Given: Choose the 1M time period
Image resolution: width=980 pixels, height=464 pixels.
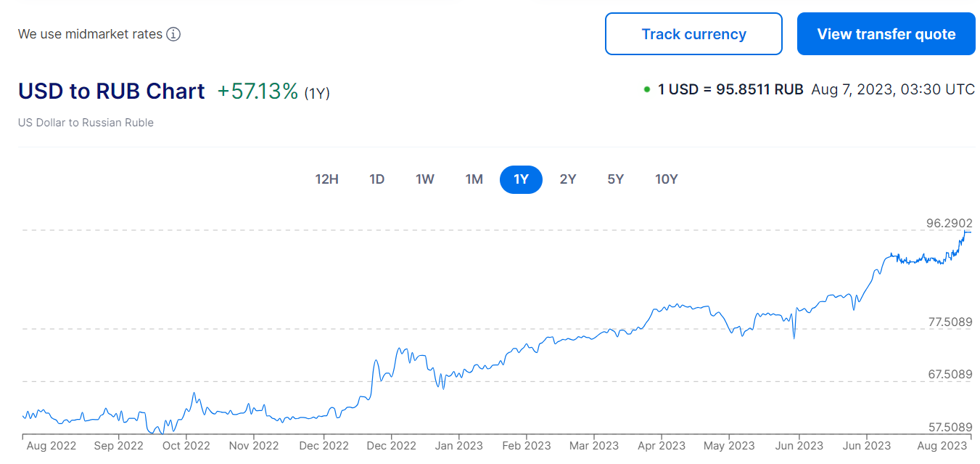Looking at the screenshot, I should coord(474,179).
